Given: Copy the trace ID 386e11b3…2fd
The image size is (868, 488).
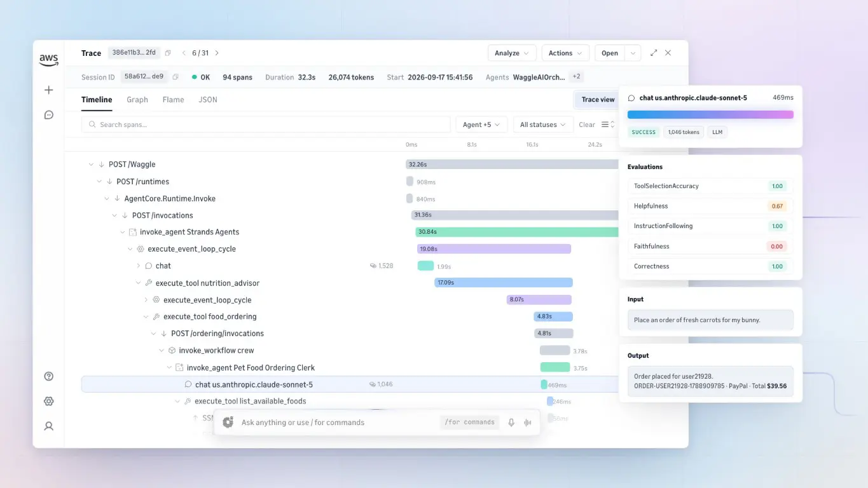Looking at the screenshot, I should click(x=168, y=53).
